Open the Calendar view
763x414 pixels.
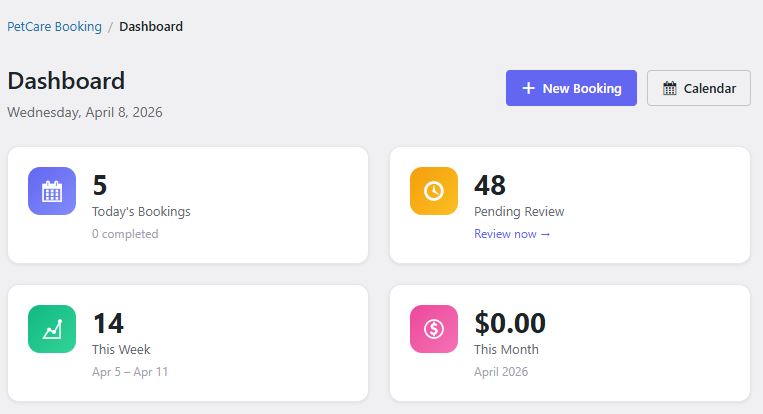pos(699,88)
